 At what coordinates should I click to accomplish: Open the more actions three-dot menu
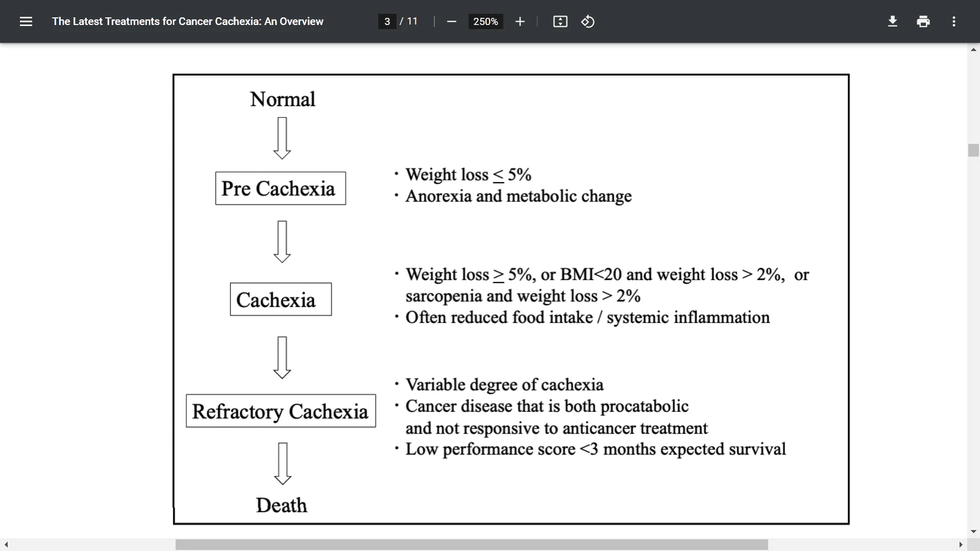[954, 21]
